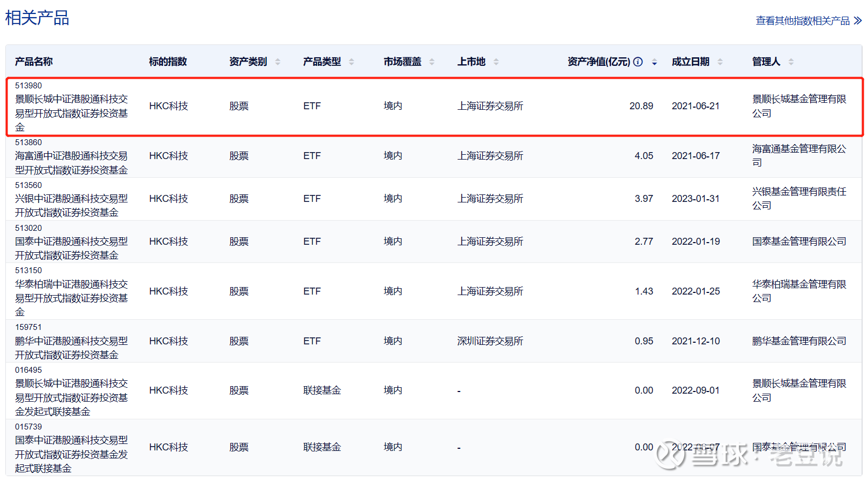Sort table by 产品类型 column
The width and height of the screenshot is (868, 482).
(351, 62)
